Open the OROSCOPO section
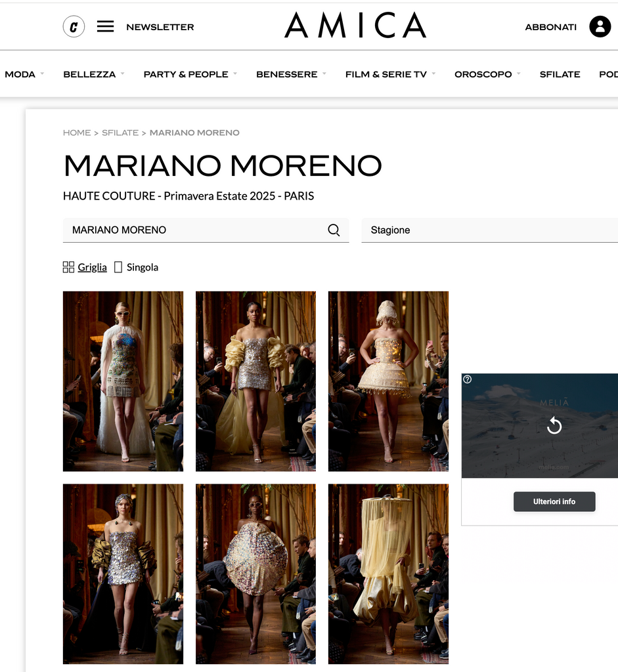618x672 pixels. 483,74
